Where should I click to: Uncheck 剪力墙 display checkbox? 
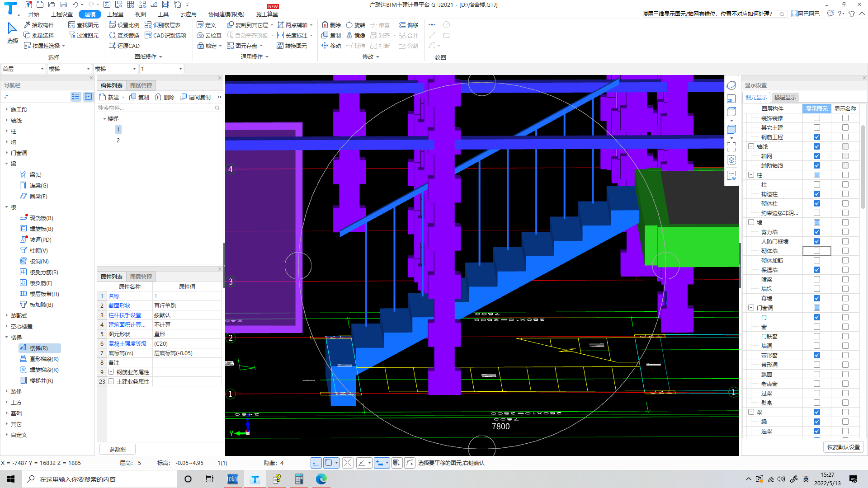816,232
